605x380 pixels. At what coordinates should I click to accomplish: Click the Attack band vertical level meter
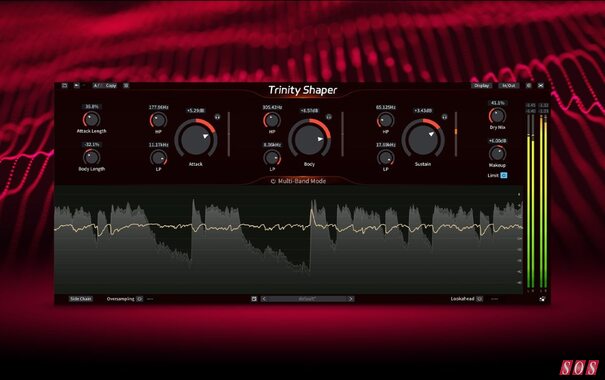pos(229,134)
